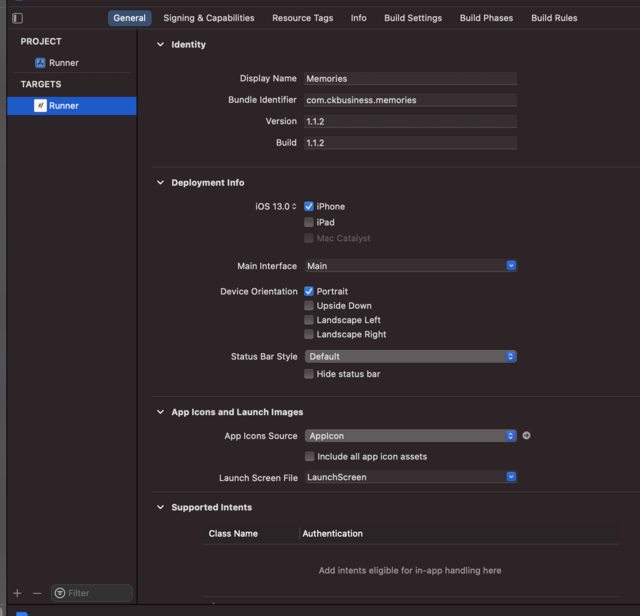The width and height of the screenshot is (640, 616).
Task: Enable the Landscape Left orientation checkbox
Action: (309, 320)
